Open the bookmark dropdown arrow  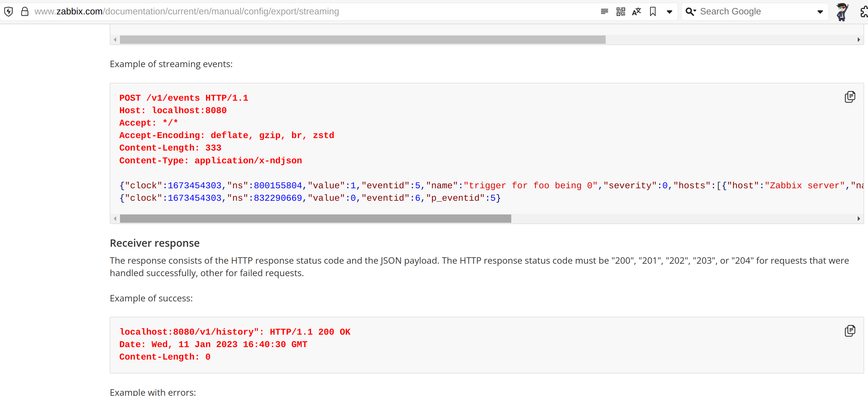669,12
